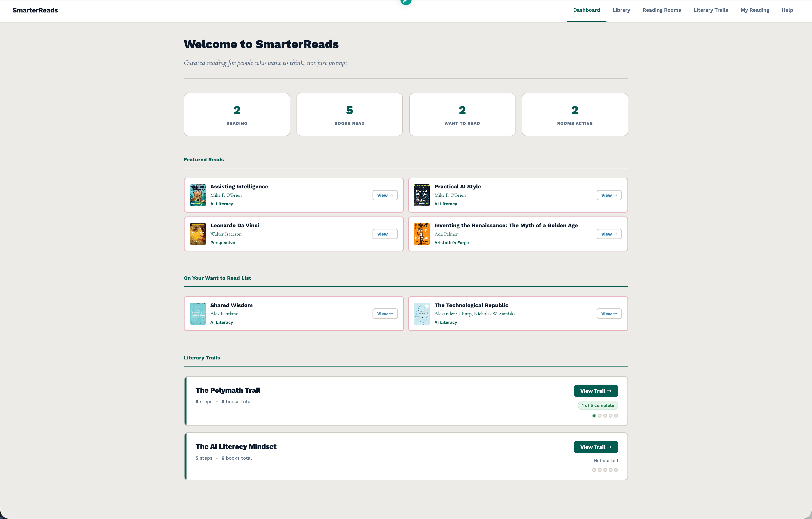The height and width of the screenshot is (519, 812).
Task: Click the Assisting Intelligence title
Action: point(239,187)
